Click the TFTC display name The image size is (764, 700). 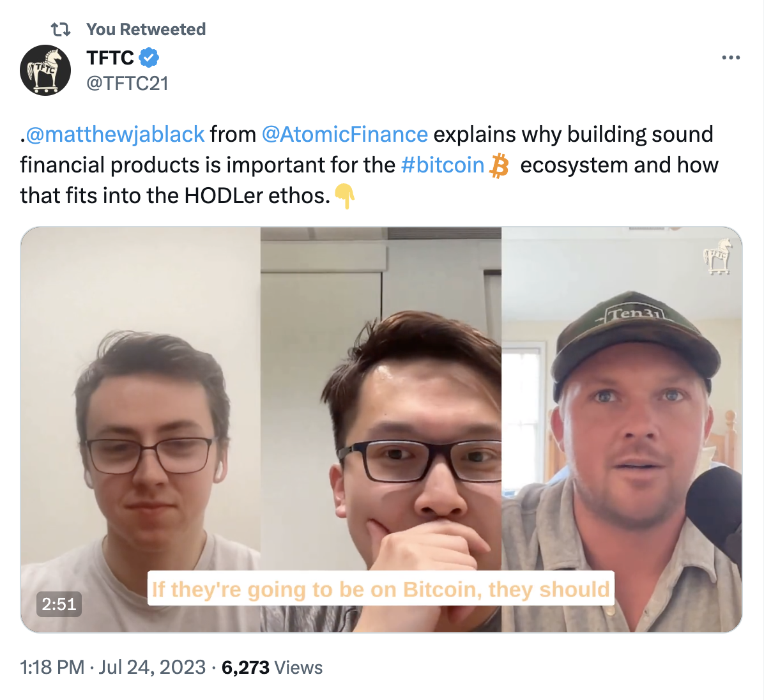tap(110, 58)
